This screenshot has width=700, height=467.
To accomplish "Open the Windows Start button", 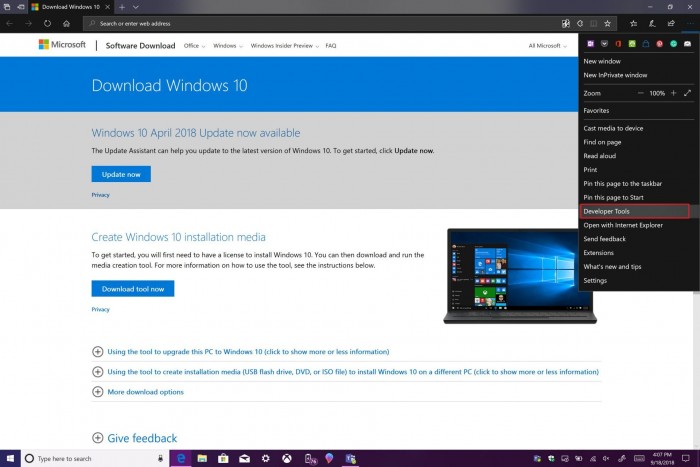I will point(10,459).
